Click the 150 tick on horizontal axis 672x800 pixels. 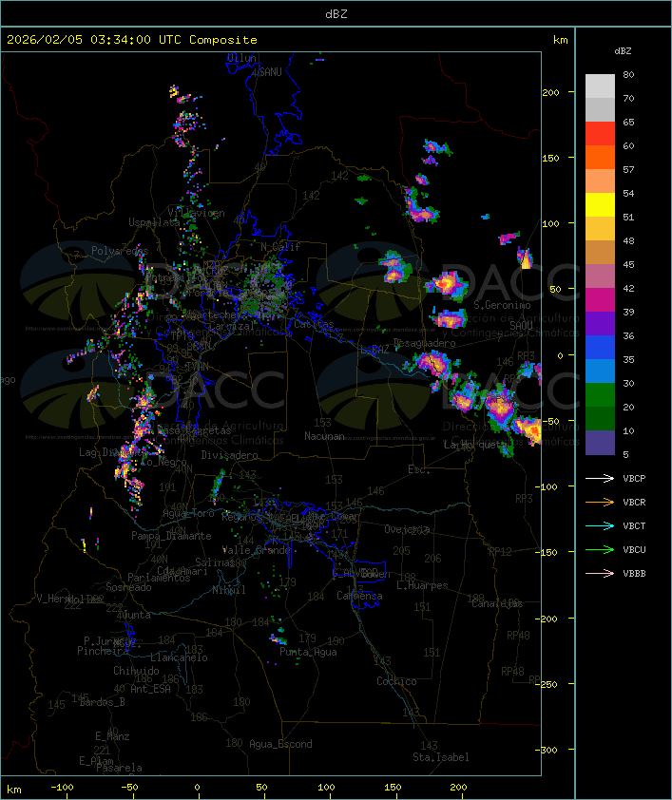393,788
